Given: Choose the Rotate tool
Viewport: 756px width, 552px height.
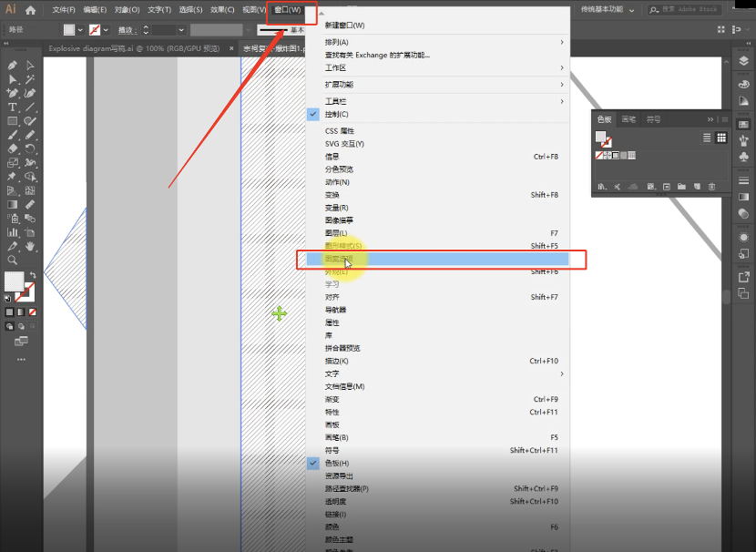Looking at the screenshot, I should point(30,148).
